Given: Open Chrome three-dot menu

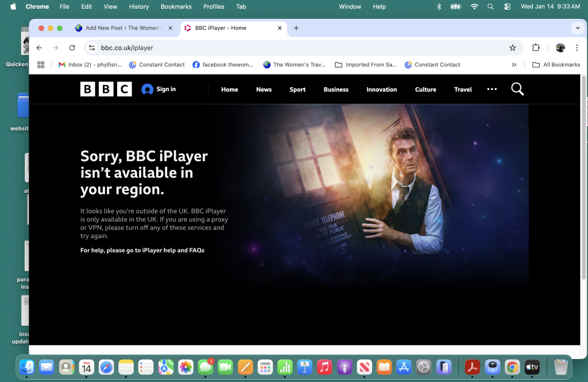Looking at the screenshot, I should 577,48.
